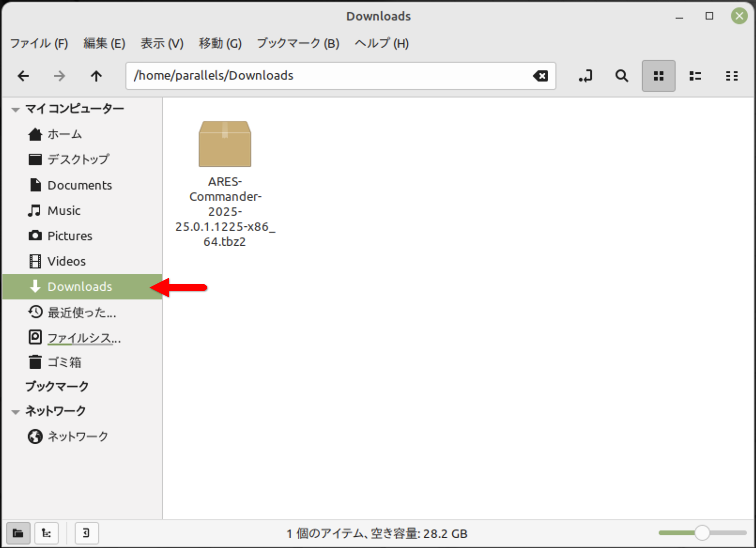The height and width of the screenshot is (548, 756).
Task: Show tree view sidebar button
Action: tap(46, 533)
